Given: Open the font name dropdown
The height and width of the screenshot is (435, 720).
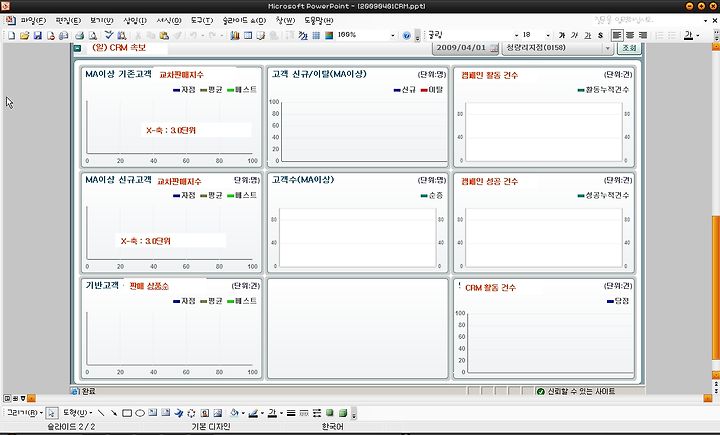Looking at the screenshot, I should click(516, 35).
